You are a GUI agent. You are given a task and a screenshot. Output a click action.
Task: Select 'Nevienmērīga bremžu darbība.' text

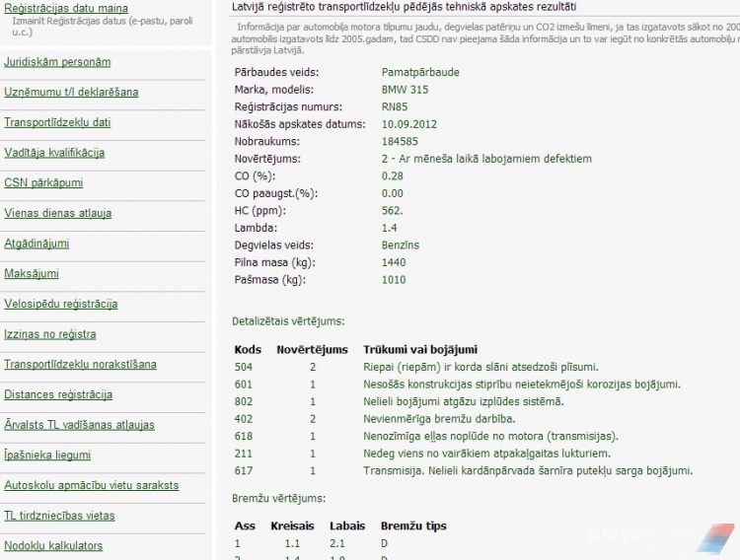[x=439, y=419]
